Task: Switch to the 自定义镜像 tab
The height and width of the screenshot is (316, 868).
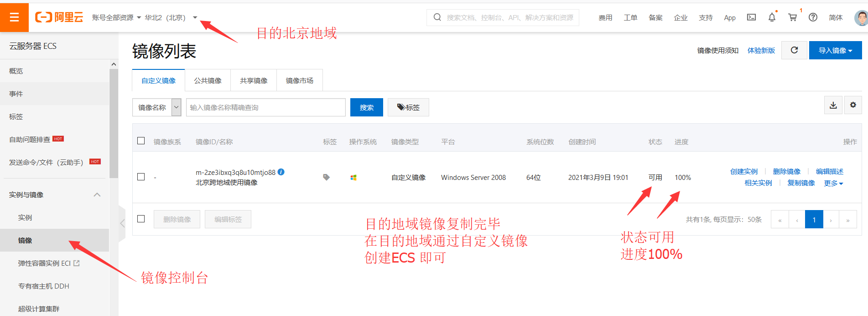Action: point(158,80)
